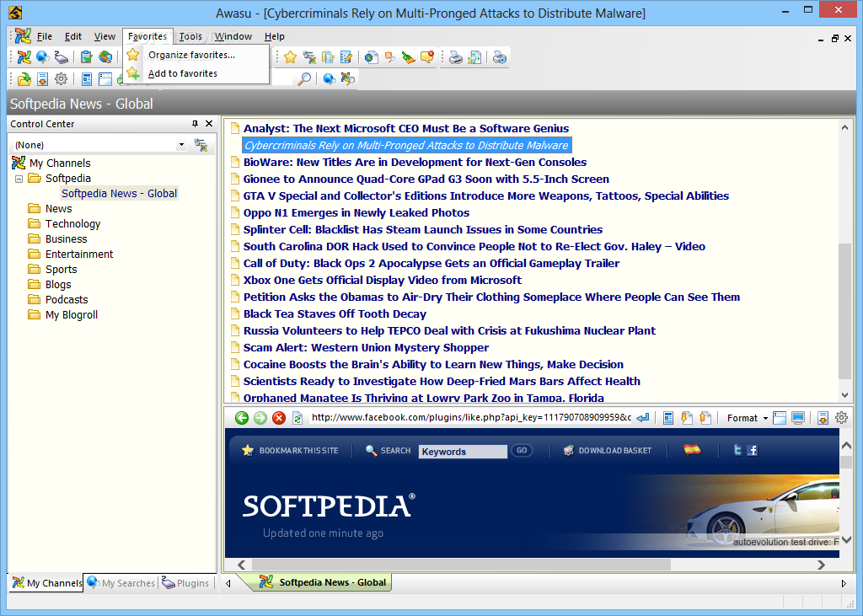This screenshot has width=863, height=616.
Task: Open the View menu
Action: (105, 36)
